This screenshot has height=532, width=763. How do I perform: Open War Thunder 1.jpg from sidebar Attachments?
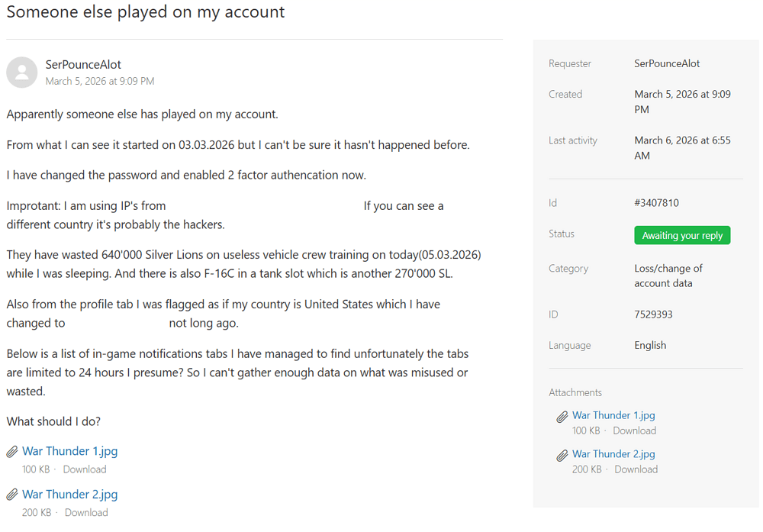pyautogui.click(x=613, y=415)
